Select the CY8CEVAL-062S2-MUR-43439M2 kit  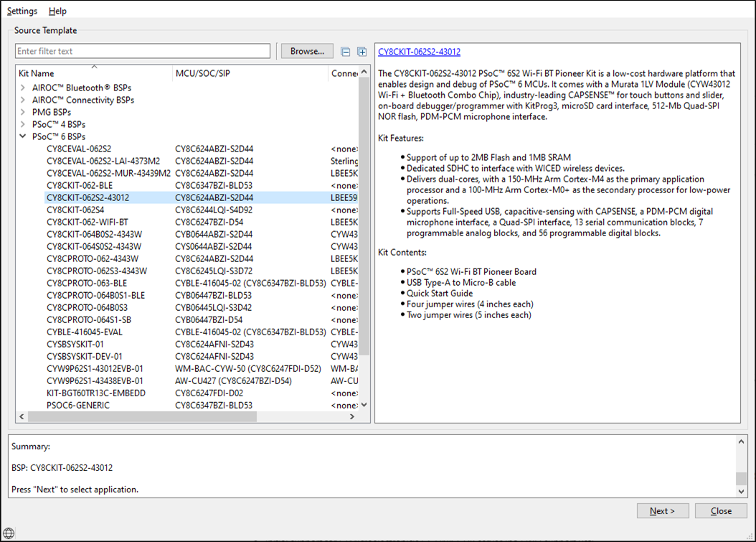(x=108, y=173)
